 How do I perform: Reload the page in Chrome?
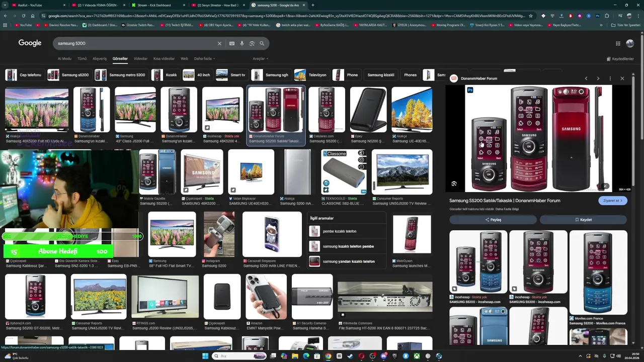(x=24, y=16)
